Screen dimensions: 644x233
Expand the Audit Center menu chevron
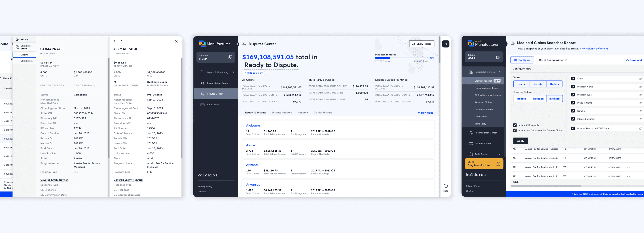coord(234,104)
